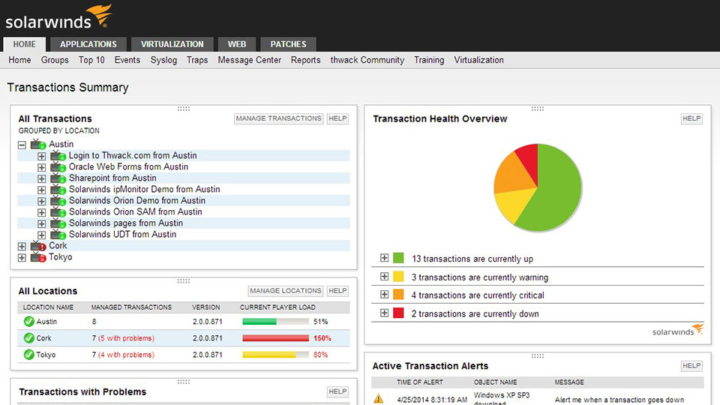Screen dimensions: 720x405
Task: Expand Solarwinds Orion Demo from Austin
Action: [x=41, y=201]
